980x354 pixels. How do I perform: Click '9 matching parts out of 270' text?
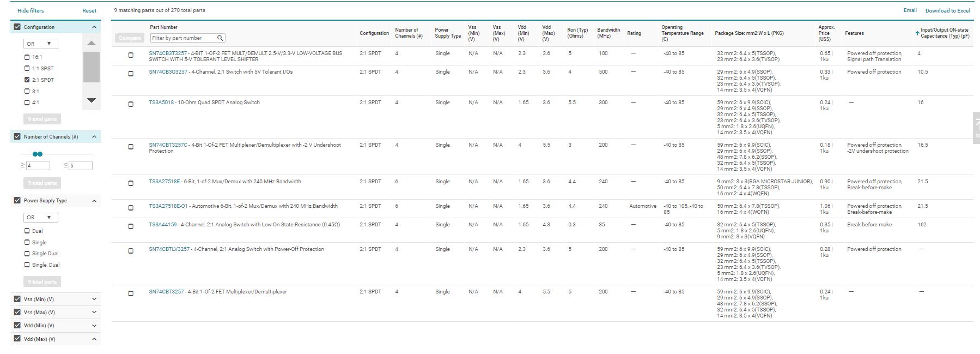(160, 10)
